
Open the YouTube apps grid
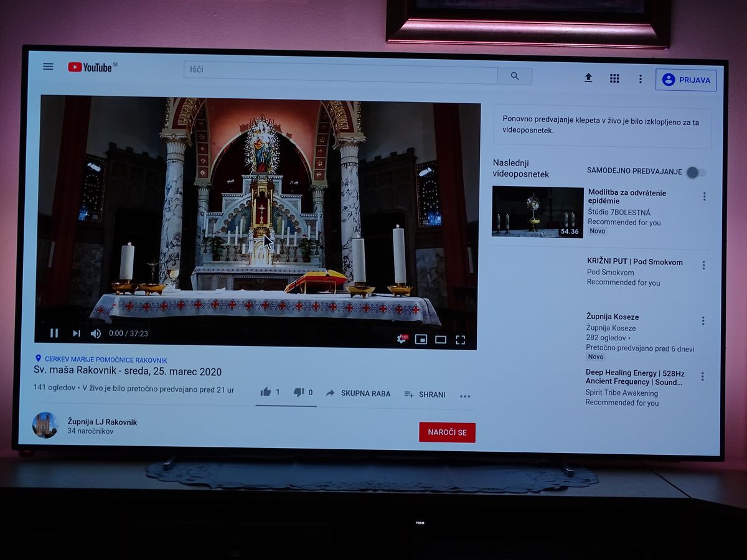click(614, 78)
